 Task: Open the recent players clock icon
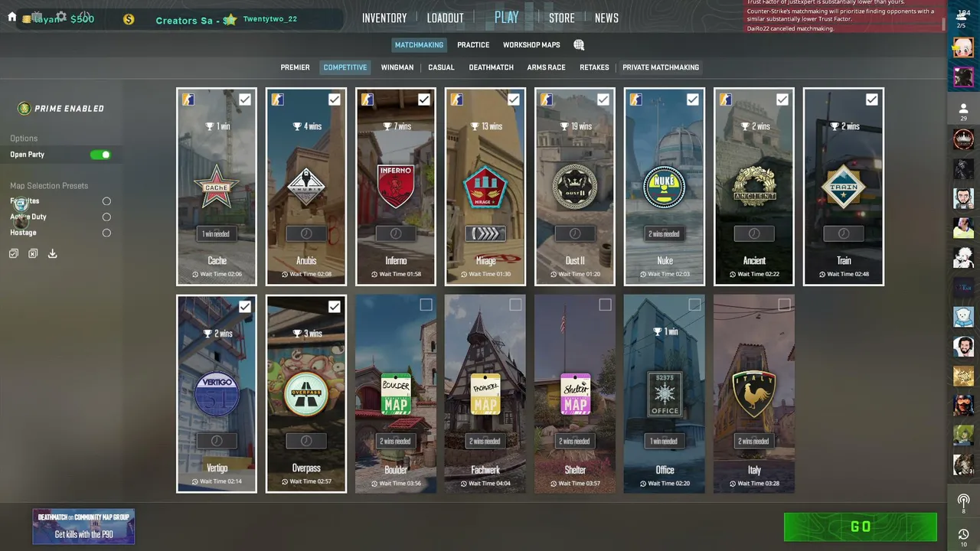963,536
